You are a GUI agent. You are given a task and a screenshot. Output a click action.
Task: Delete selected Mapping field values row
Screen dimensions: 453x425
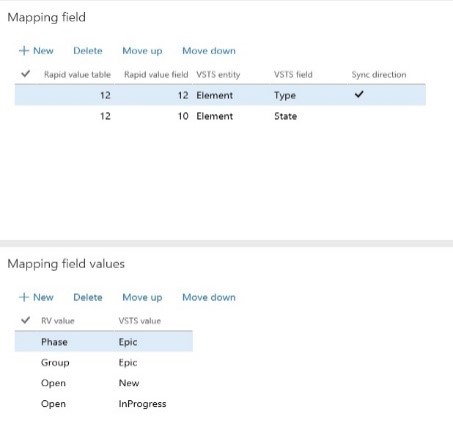88,297
